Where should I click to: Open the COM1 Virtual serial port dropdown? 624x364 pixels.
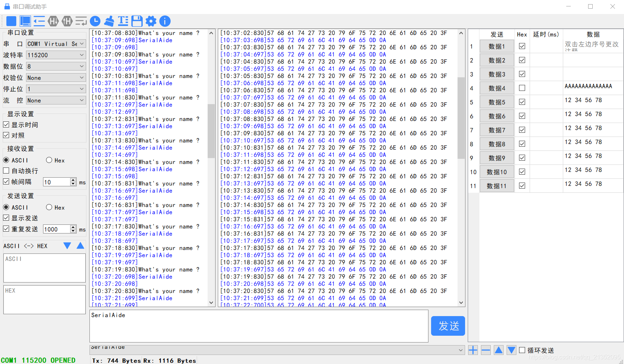(x=56, y=44)
